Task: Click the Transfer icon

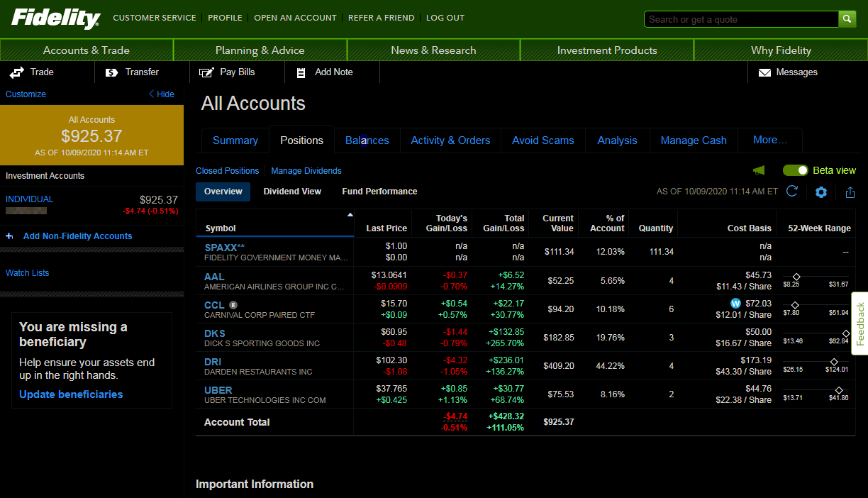Action: click(111, 72)
